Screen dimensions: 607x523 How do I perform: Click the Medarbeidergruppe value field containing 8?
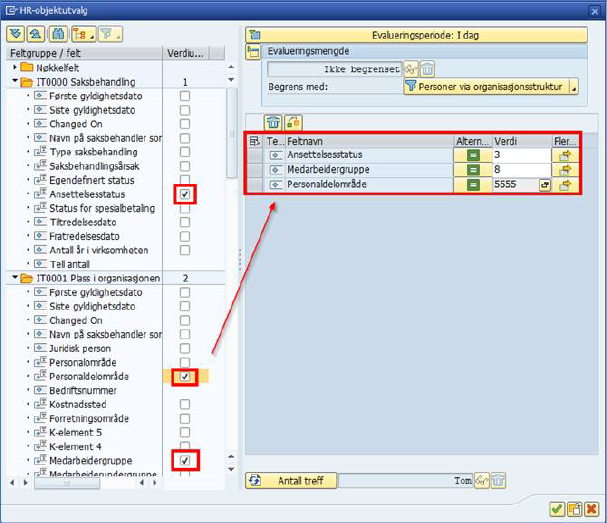(522, 170)
